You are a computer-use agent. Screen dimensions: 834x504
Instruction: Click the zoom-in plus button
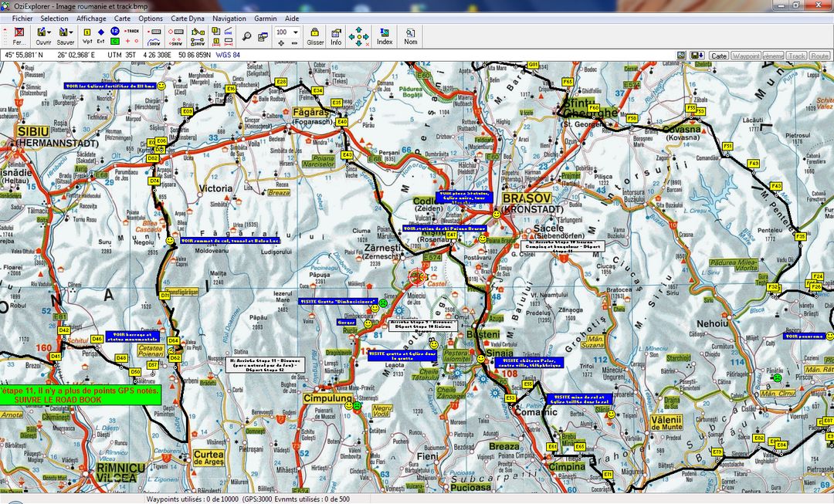click(x=281, y=42)
